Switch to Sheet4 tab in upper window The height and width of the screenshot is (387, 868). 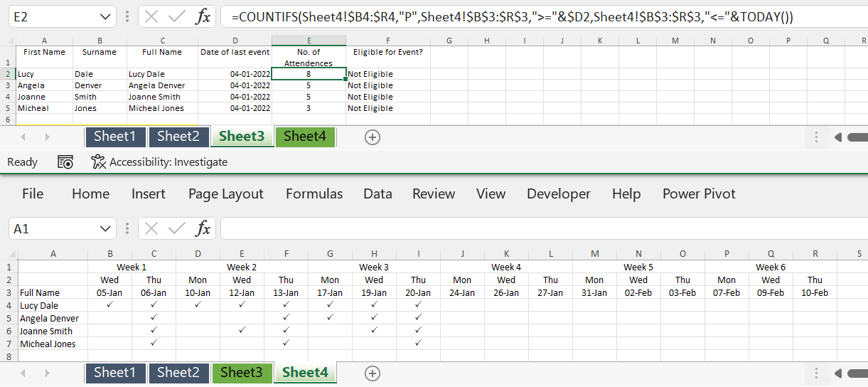coord(305,137)
